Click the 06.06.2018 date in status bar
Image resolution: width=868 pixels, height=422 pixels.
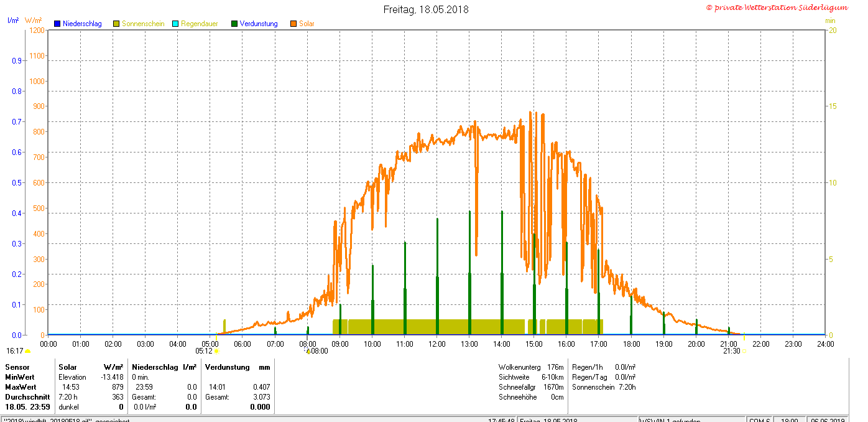tap(828, 421)
